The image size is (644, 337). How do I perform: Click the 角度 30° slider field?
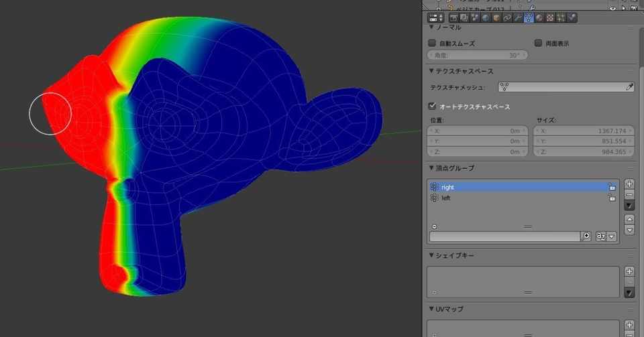coord(478,55)
